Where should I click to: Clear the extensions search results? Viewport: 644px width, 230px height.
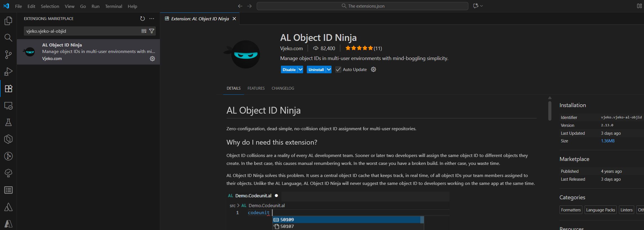point(144,31)
